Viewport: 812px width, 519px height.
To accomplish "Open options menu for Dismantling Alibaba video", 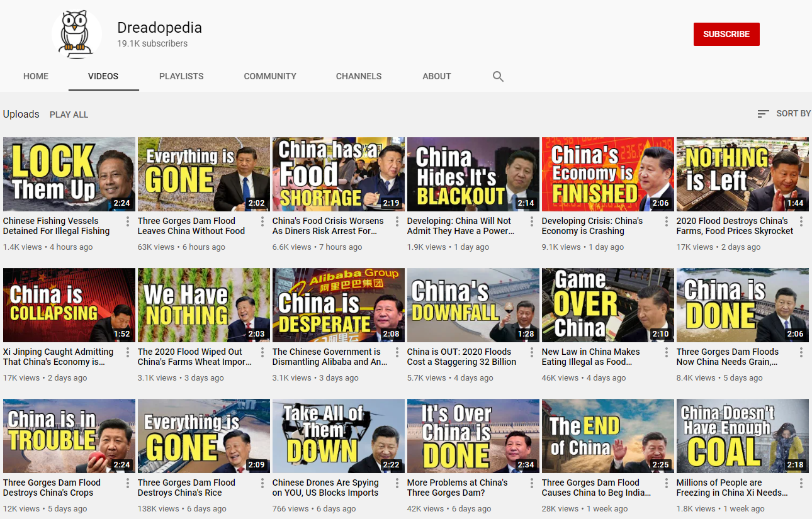I will click(397, 352).
